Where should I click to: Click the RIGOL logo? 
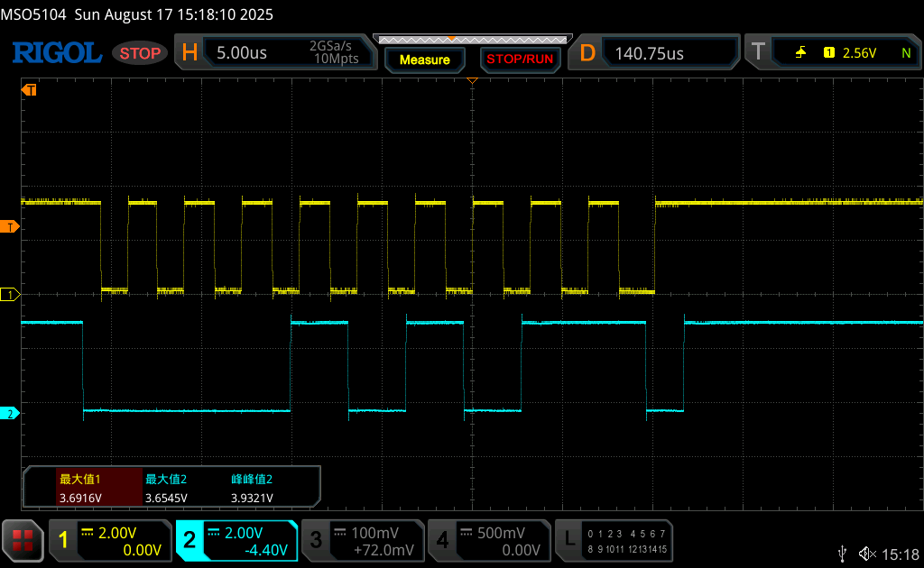point(56,53)
